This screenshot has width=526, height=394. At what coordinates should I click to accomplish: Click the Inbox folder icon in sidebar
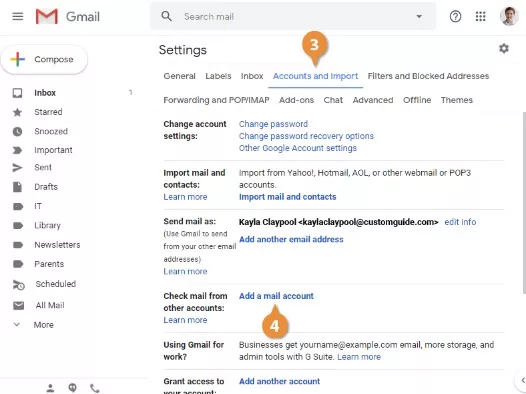coord(17,93)
